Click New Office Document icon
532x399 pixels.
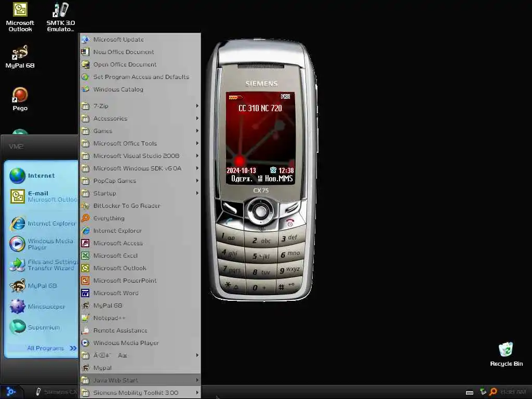pyautogui.click(x=86, y=52)
